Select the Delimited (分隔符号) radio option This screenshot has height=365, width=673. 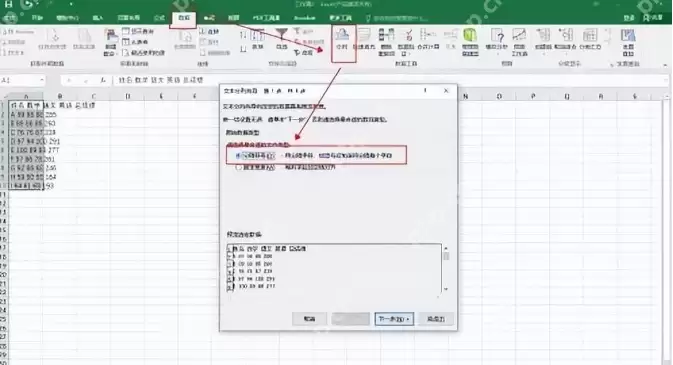pos(255,156)
